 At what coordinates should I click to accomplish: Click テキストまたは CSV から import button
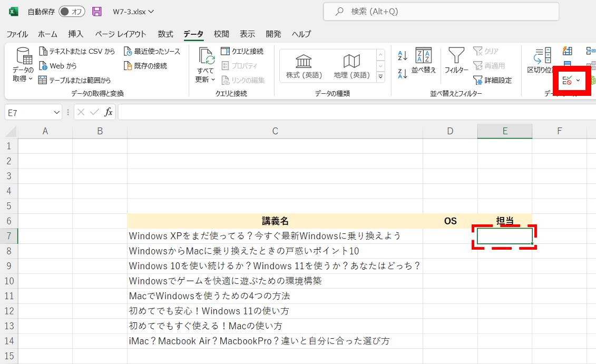tap(77, 51)
